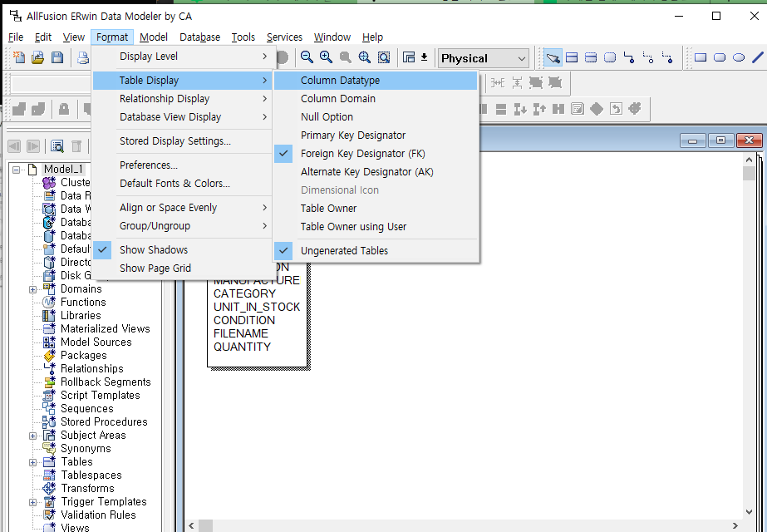Viewport: 767px width, 532px height.
Task: Open Default Fonts & Colors settings
Action: pyautogui.click(x=182, y=184)
